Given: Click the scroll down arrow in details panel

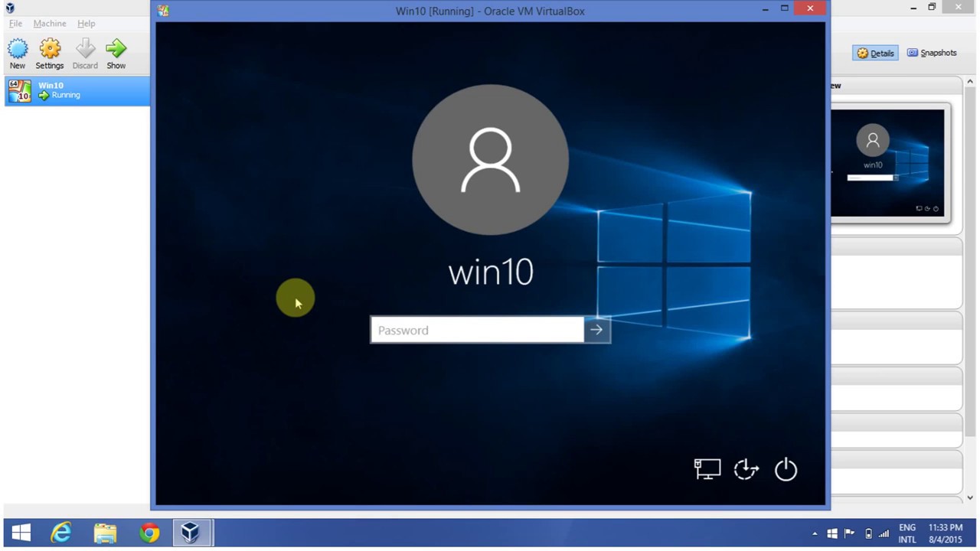Looking at the screenshot, I should point(970,498).
